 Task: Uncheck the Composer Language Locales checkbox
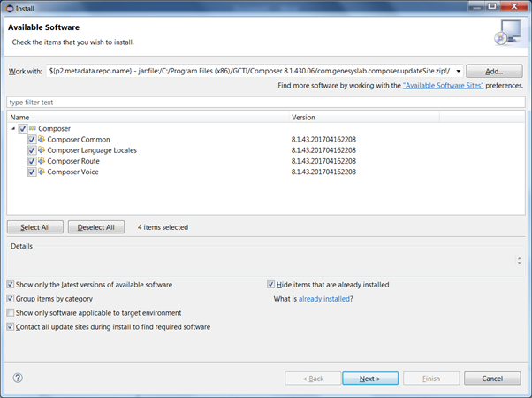(x=32, y=150)
